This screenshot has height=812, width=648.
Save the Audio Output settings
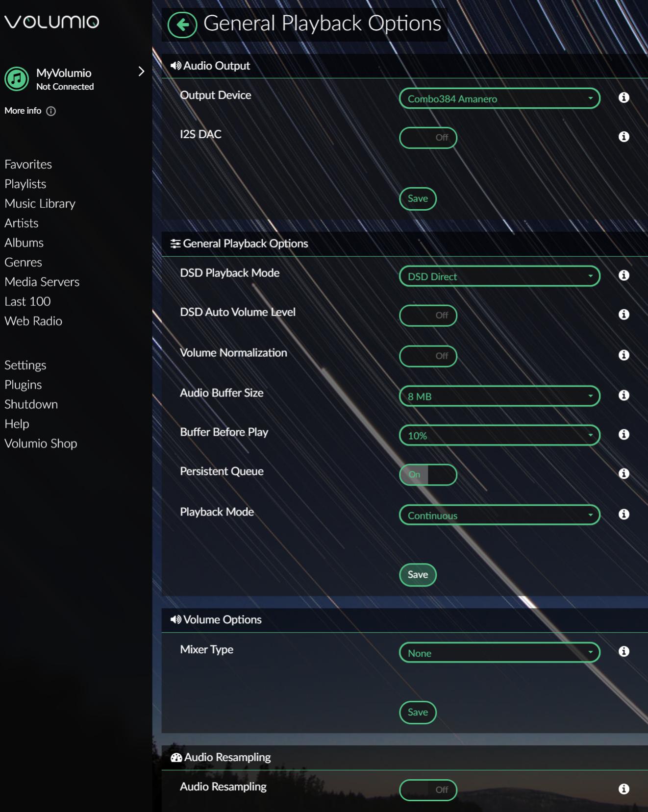click(x=418, y=198)
